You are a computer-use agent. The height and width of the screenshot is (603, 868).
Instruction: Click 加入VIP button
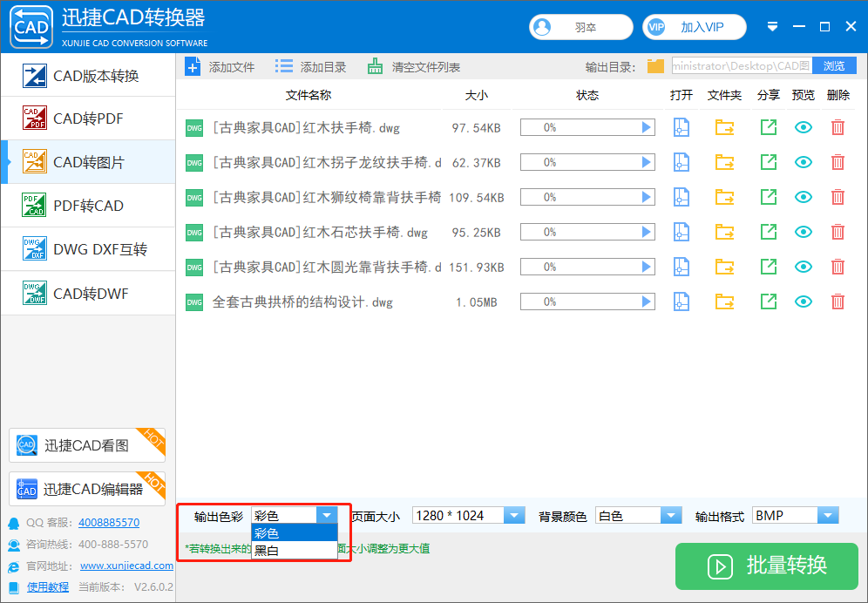695,27
